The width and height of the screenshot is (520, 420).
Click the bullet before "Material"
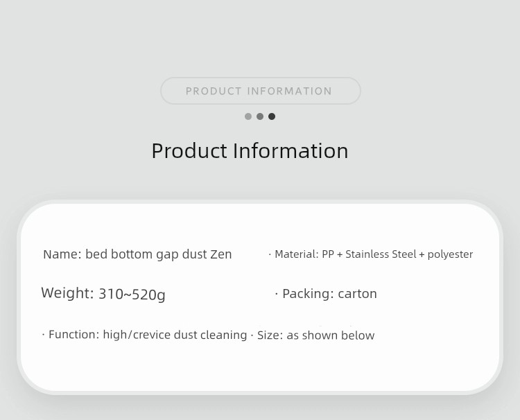(270, 254)
